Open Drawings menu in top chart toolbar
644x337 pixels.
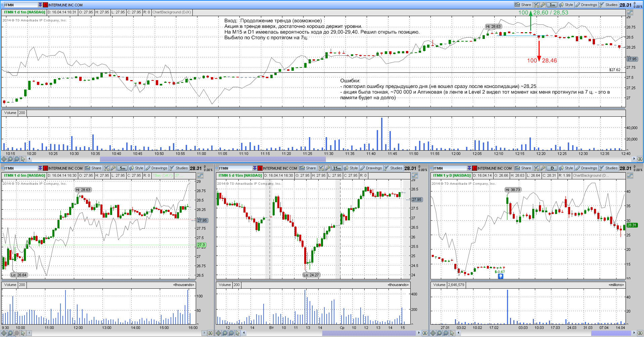[x=586, y=5]
